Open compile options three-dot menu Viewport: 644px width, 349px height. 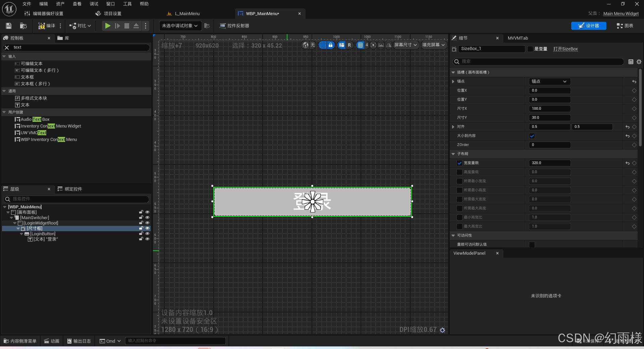point(60,26)
